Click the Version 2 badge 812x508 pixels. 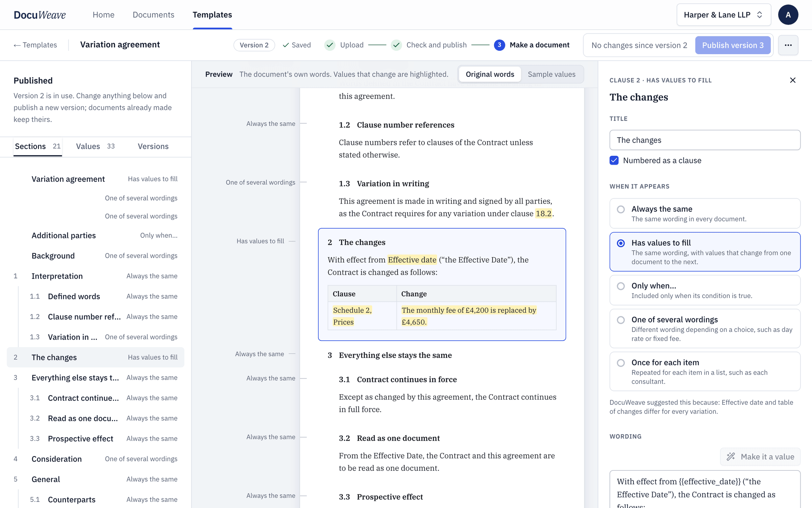click(x=254, y=45)
